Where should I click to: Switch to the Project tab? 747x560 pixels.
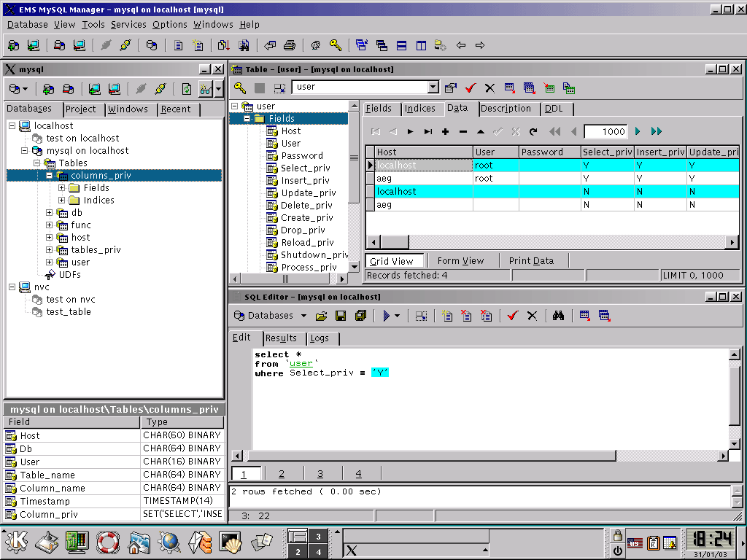tap(81, 109)
